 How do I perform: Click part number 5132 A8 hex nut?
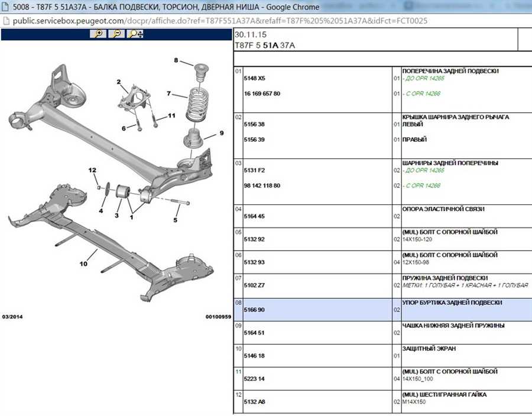click(x=254, y=402)
